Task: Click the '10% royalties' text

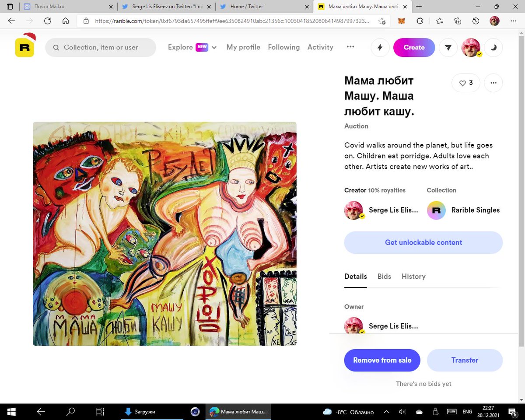Action: (x=387, y=190)
